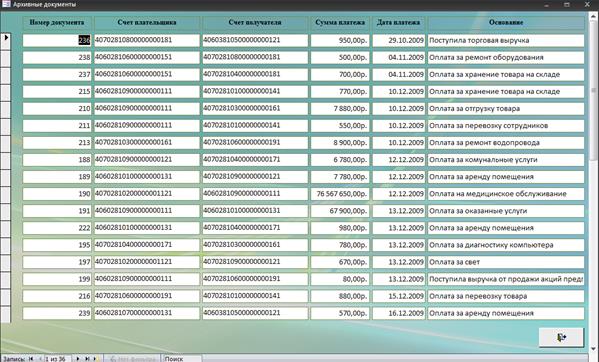This screenshot has height=362, width=599.
Task: Click Поступила торговая выручка
Action: [506, 40]
